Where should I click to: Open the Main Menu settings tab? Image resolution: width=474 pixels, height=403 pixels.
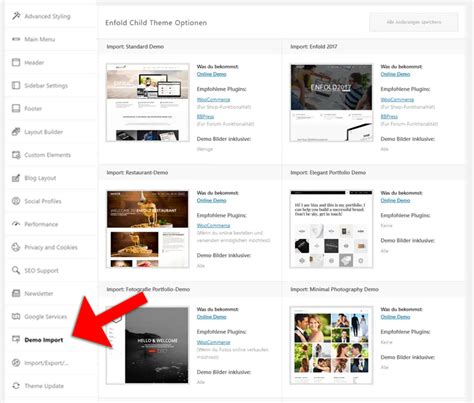click(52, 39)
